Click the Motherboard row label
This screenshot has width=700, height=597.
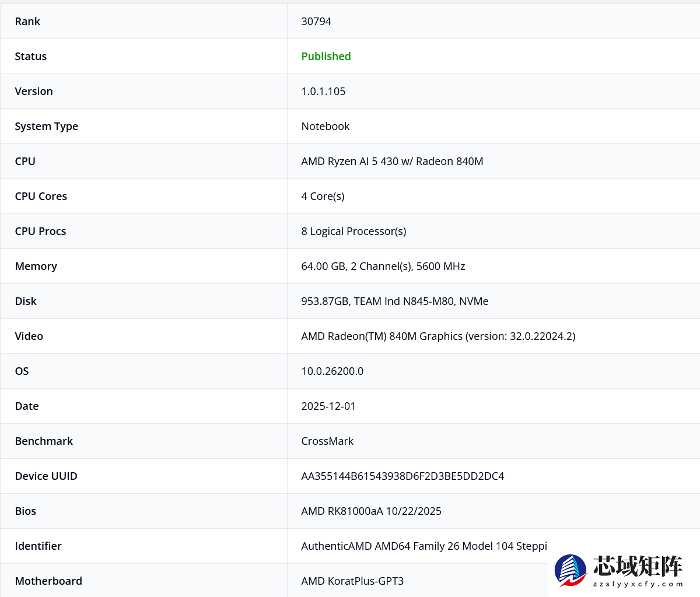48,581
